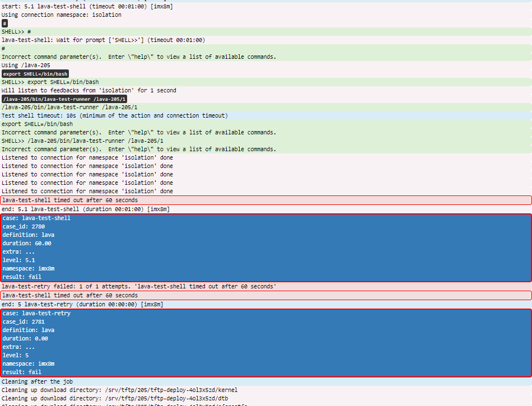Click the 'Using /lava-205' log line
532x406 pixels.
click(26, 65)
